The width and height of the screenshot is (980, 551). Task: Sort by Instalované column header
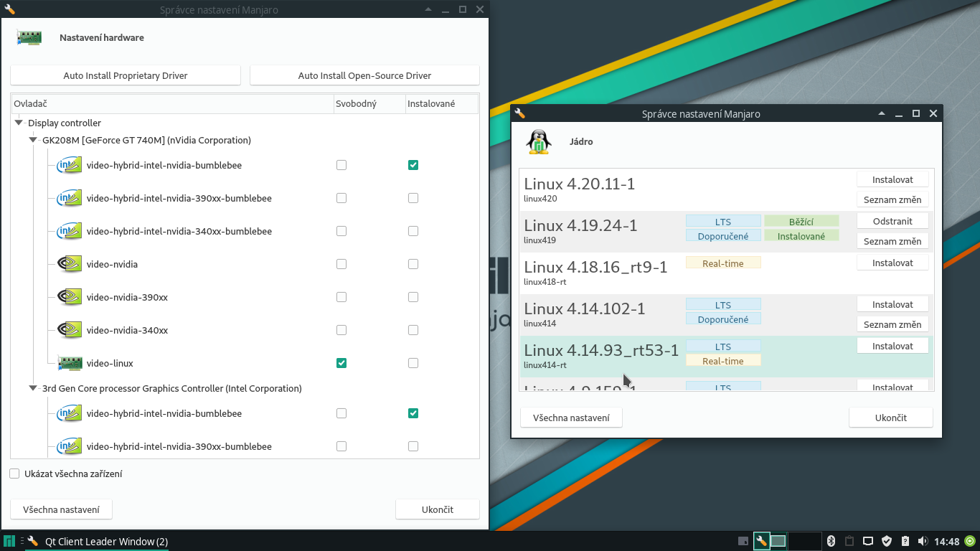coord(441,104)
